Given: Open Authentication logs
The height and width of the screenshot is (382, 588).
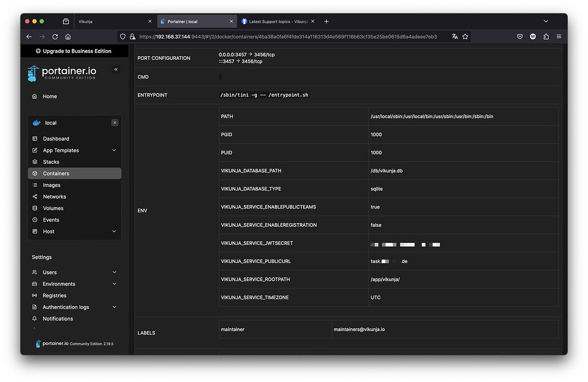Looking at the screenshot, I should [x=65, y=307].
